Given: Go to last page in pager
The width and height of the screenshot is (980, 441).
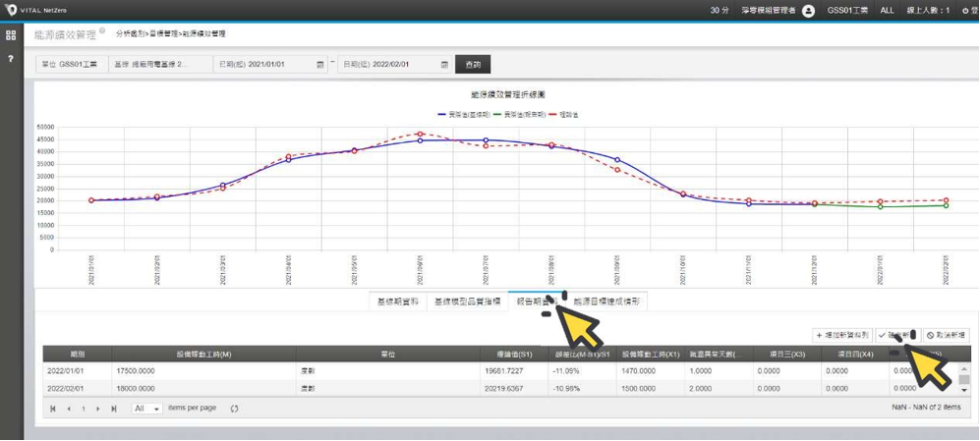Looking at the screenshot, I should [x=114, y=409].
